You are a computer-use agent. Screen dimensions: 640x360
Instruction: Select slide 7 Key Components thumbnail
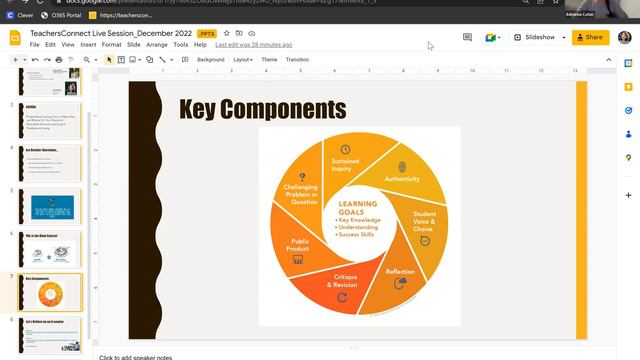click(x=50, y=292)
